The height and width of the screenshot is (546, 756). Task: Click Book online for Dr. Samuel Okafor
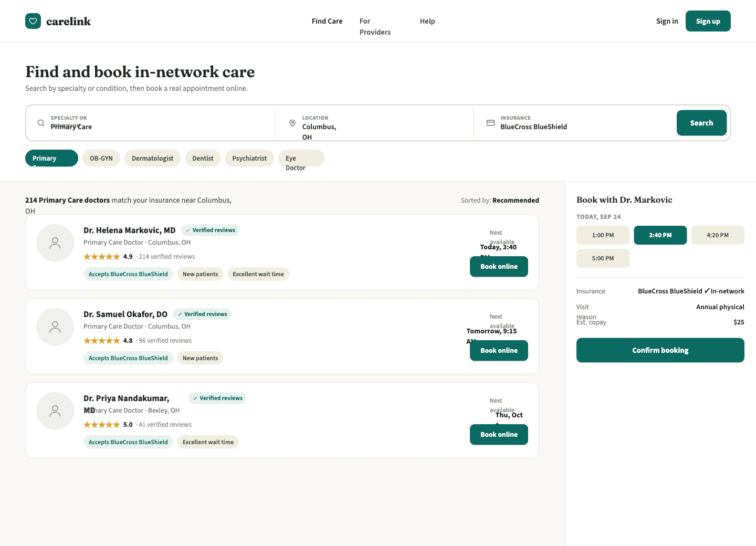point(499,350)
